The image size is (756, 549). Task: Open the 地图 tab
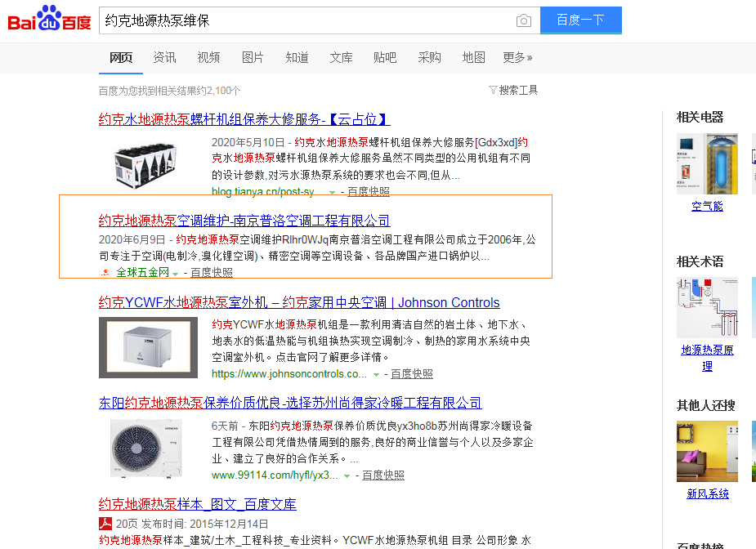[x=473, y=58]
